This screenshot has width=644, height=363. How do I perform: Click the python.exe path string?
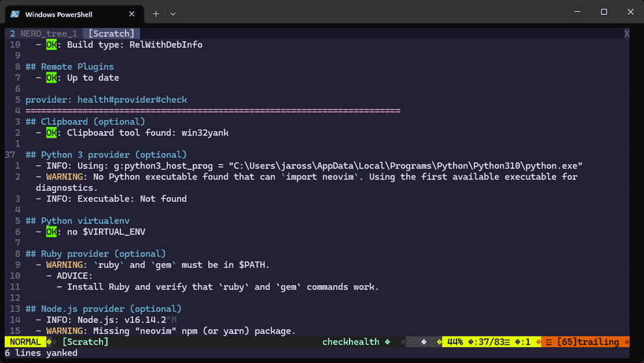(405, 166)
